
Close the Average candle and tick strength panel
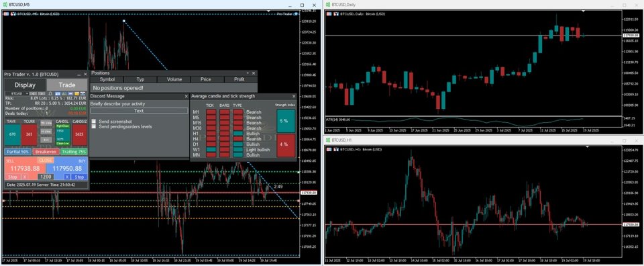pos(294,96)
